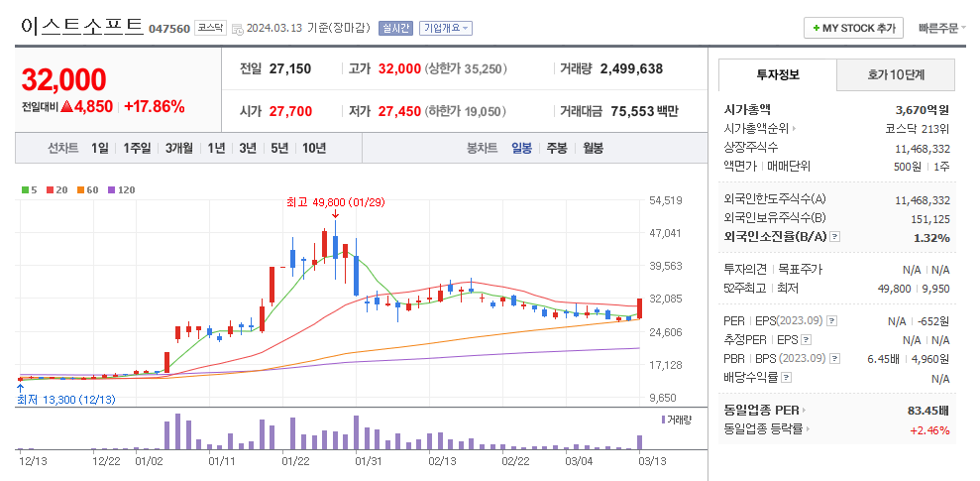This screenshot has width=980, height=481.
Task: Click the 동일업종 PER value 83.45배
Action: click(x=928, y=411)
